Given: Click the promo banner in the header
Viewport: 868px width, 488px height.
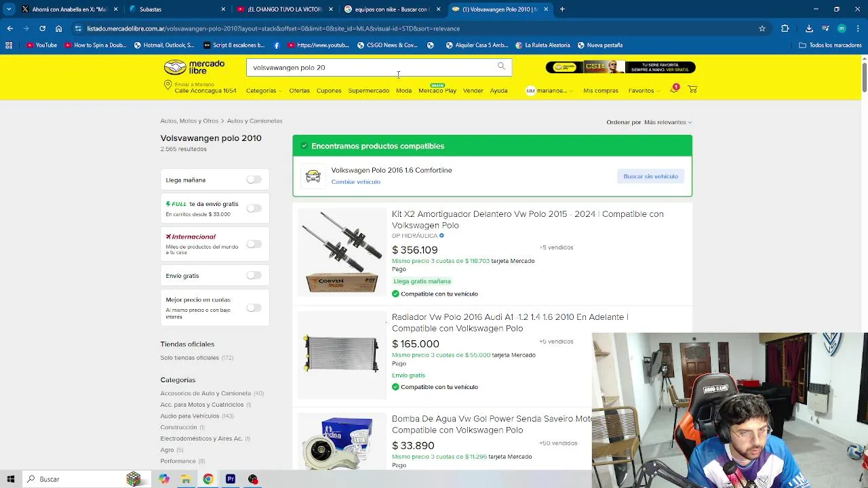Looking at the screenshot, I should point(620,67).
